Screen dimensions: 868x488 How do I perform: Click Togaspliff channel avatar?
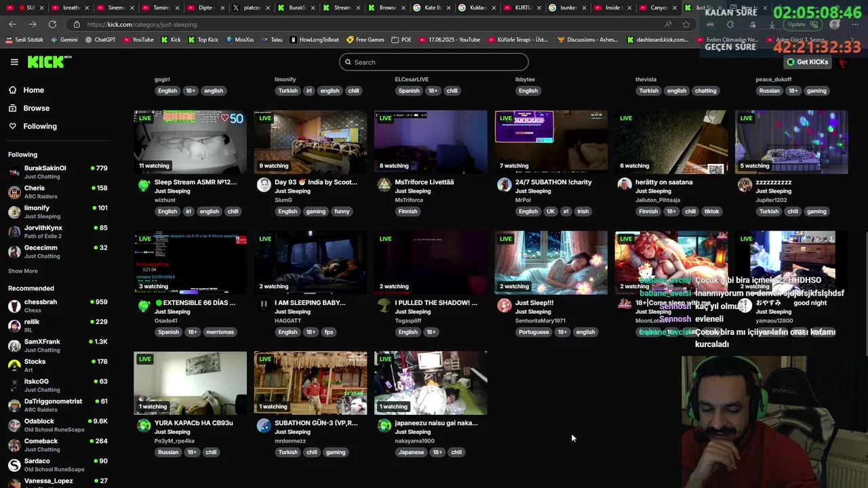[x=384, y=306]
